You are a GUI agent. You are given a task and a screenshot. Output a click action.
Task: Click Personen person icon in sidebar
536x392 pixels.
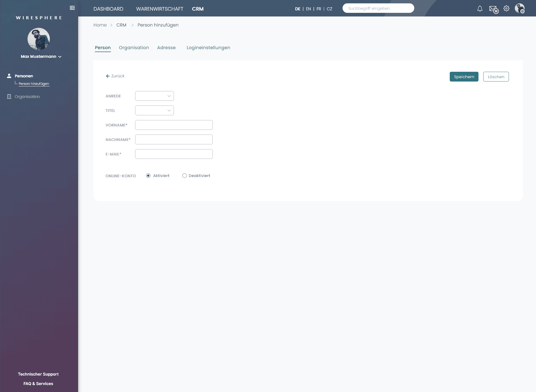[9, 76]
